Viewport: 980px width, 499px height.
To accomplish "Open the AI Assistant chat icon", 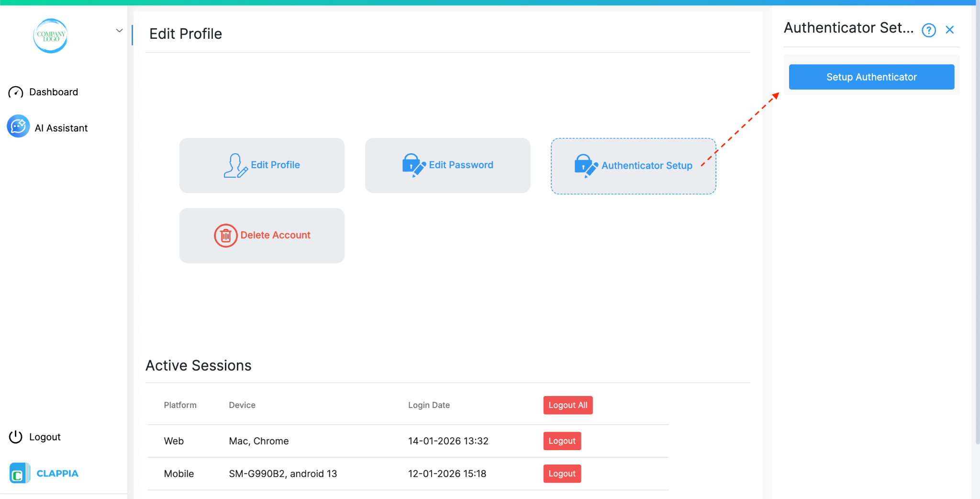I will (x=18, y=126).
